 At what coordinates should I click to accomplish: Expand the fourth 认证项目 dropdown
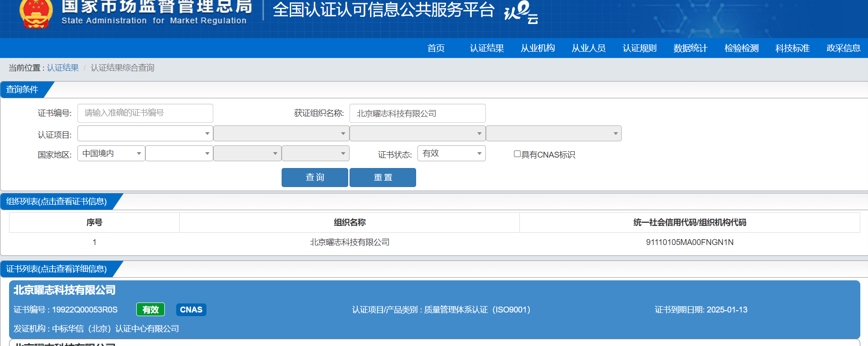click(554, 134)
